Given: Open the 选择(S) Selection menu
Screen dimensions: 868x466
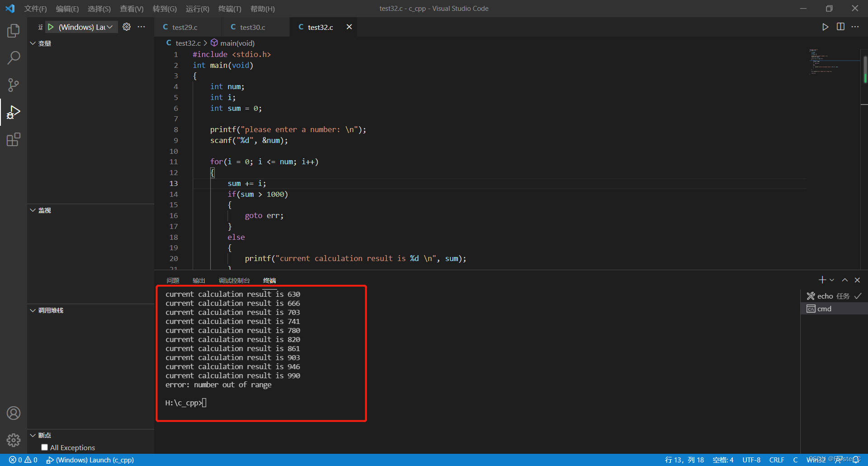Looking at the screenshot, I should pos(99,9).
